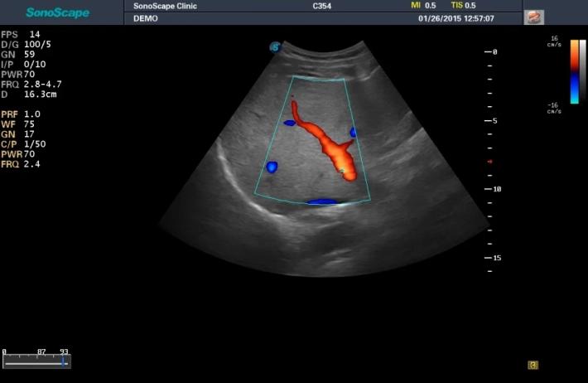Click the probe orientation marker above the scan
The image size is (588, 383).
pos(275,47)
